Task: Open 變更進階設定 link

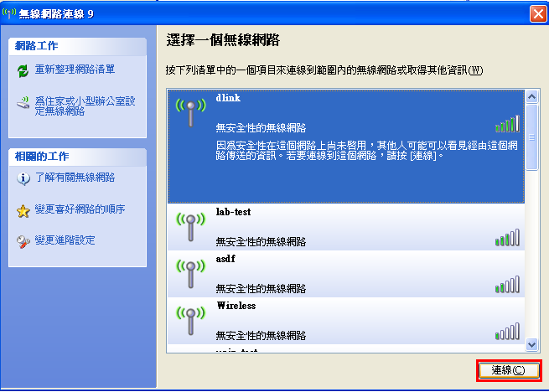Action: 65,240
